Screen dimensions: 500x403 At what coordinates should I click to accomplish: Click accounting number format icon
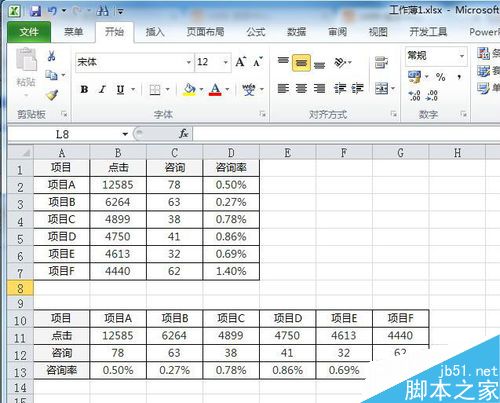(414, 77)
